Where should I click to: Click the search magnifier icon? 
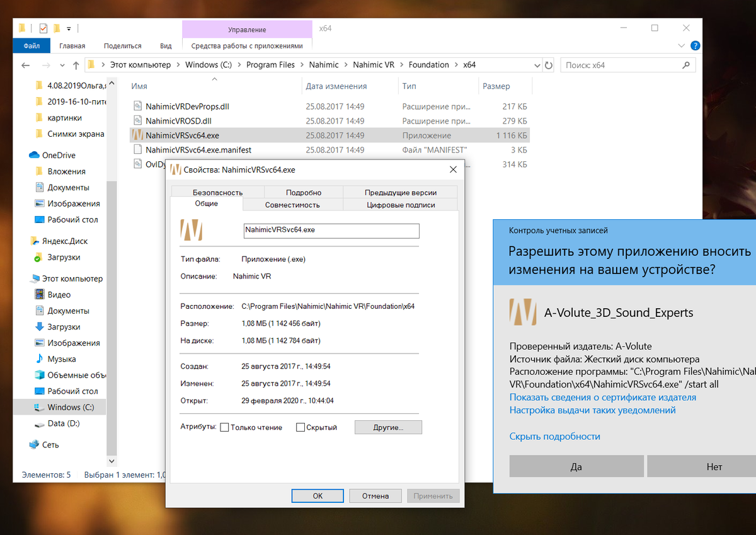pyautogui.click(x=686, y=65)
